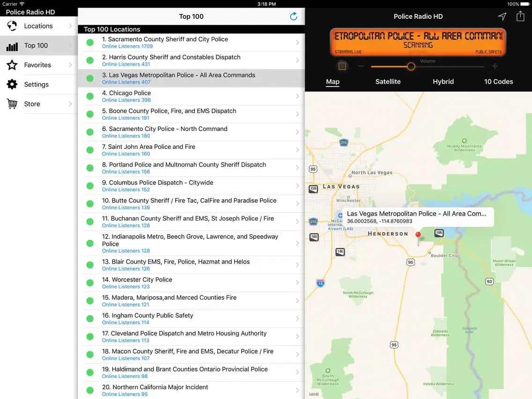Click the Legal link on map
Viewport: 532px width, 399px height.
tap(314, 393)
